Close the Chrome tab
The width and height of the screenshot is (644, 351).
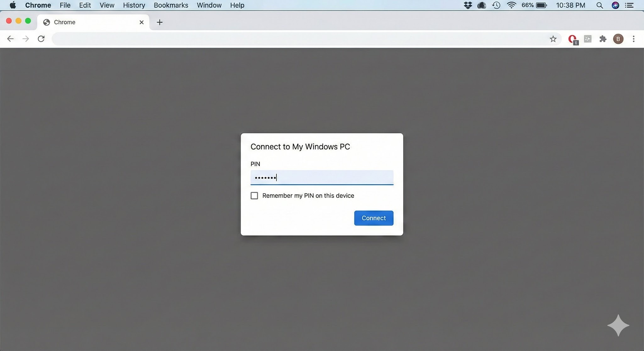click(142, 22)
